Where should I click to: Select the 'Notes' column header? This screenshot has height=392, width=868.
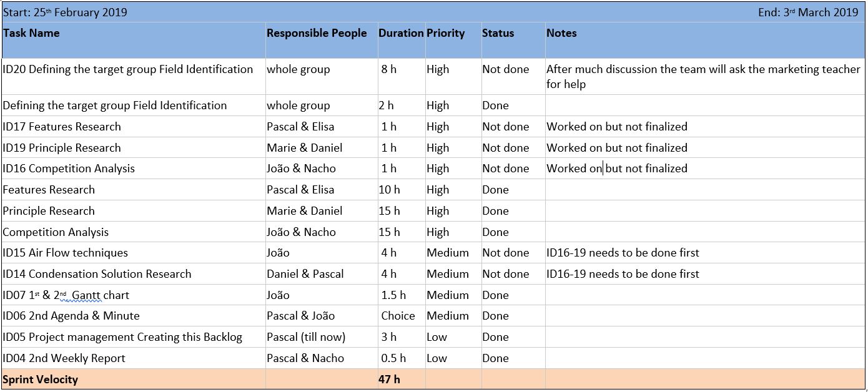(x=561, y=34)
